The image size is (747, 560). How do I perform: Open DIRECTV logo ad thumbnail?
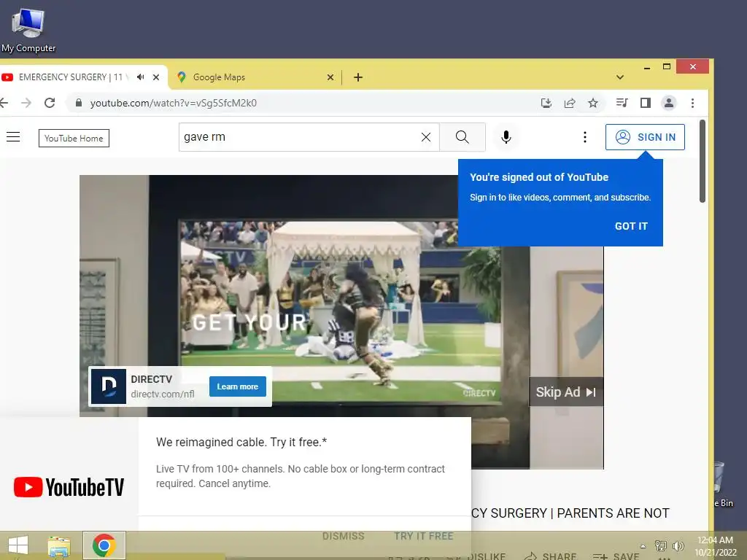point(109,386)
